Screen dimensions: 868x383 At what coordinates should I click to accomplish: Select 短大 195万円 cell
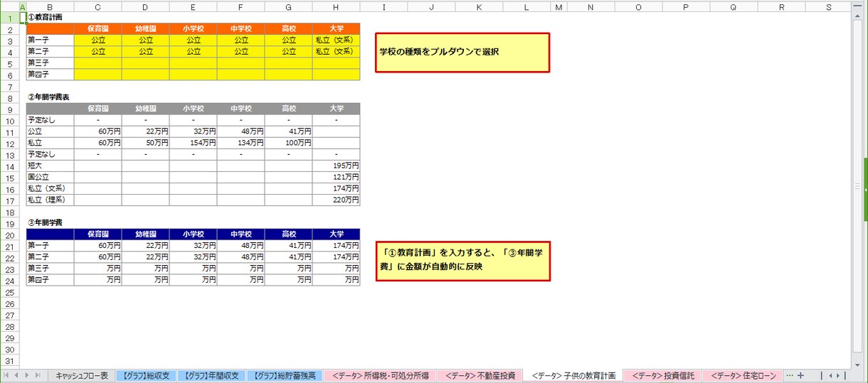coord(336,166)
